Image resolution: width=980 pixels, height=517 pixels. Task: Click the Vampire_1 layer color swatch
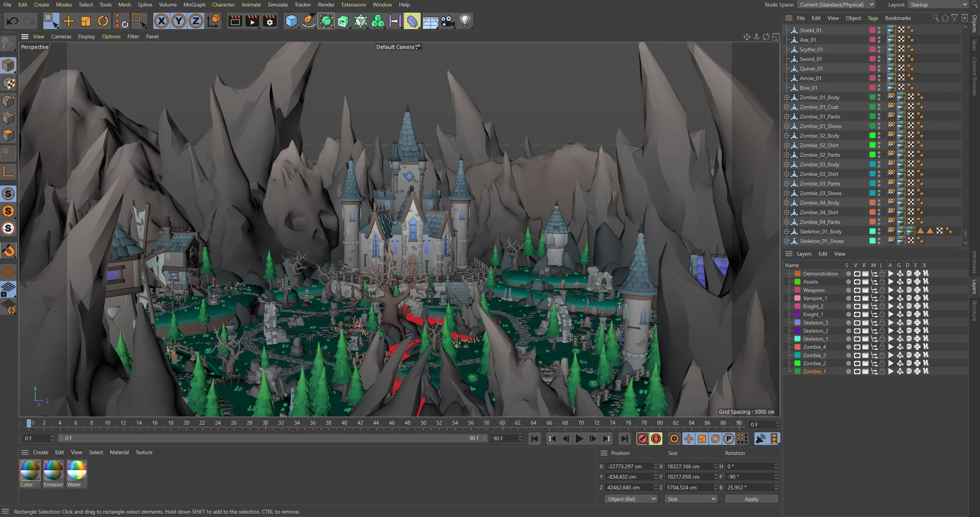(x=798, y=298)
